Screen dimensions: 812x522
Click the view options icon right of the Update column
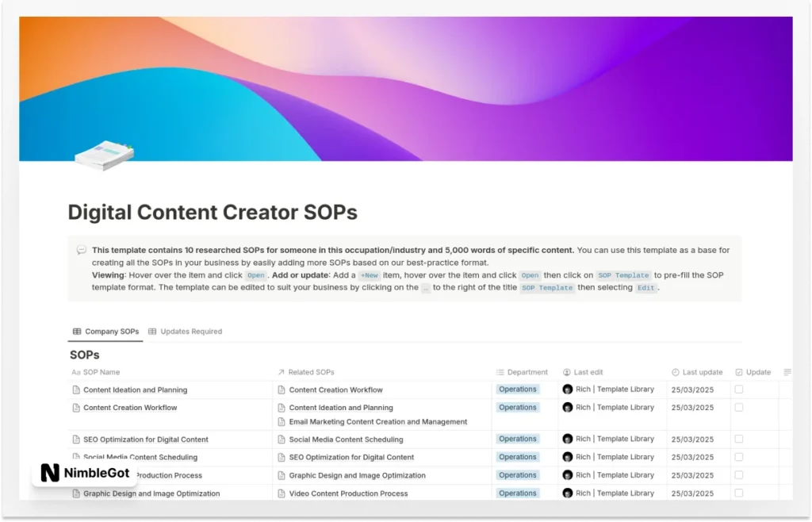tap(787, 372)
